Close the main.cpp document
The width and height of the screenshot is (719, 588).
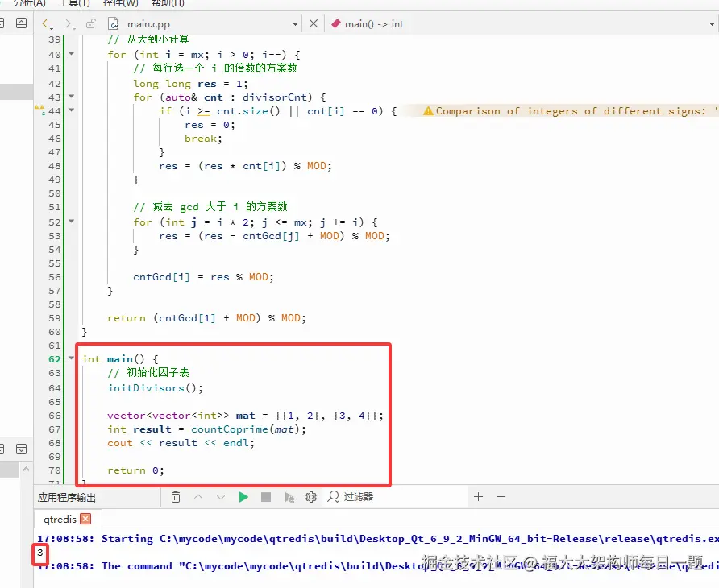click(x=314, y=23)
